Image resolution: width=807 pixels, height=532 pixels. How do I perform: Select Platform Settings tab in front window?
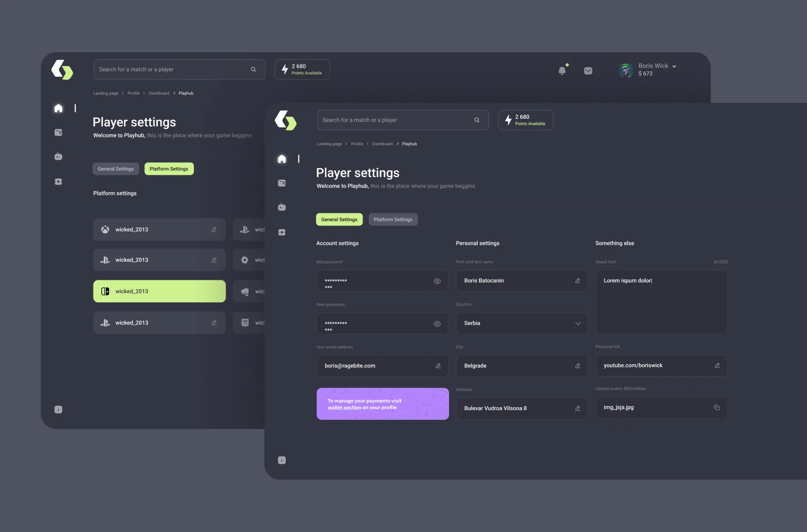(x=393, y=219)
